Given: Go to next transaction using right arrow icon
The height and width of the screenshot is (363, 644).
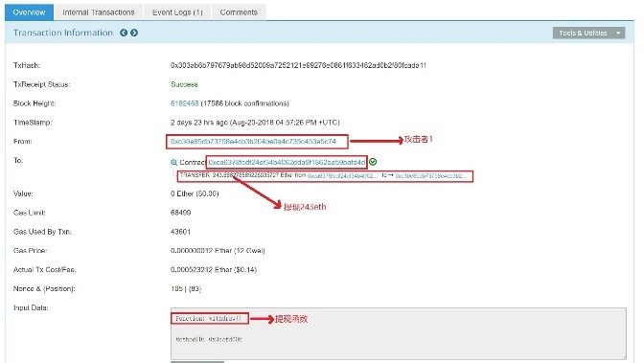Looking at the screenshot, I should coord(134,33).
